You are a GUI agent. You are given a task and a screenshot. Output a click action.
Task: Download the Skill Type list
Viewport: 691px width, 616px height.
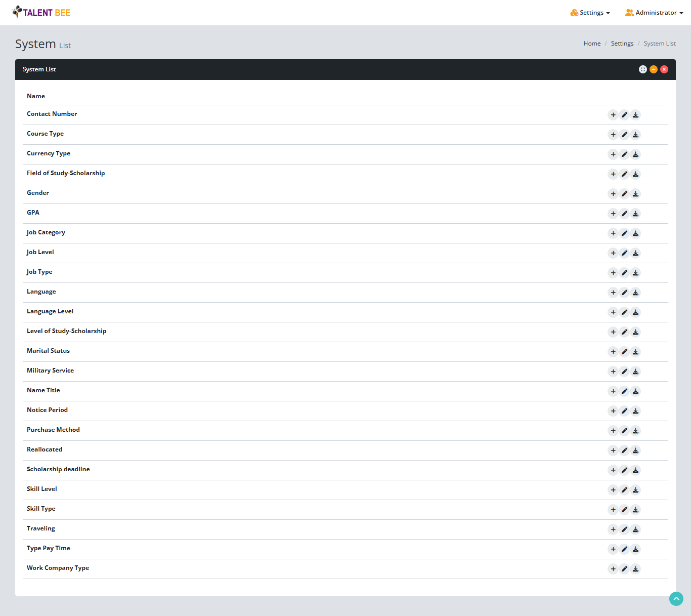(636, 510)
